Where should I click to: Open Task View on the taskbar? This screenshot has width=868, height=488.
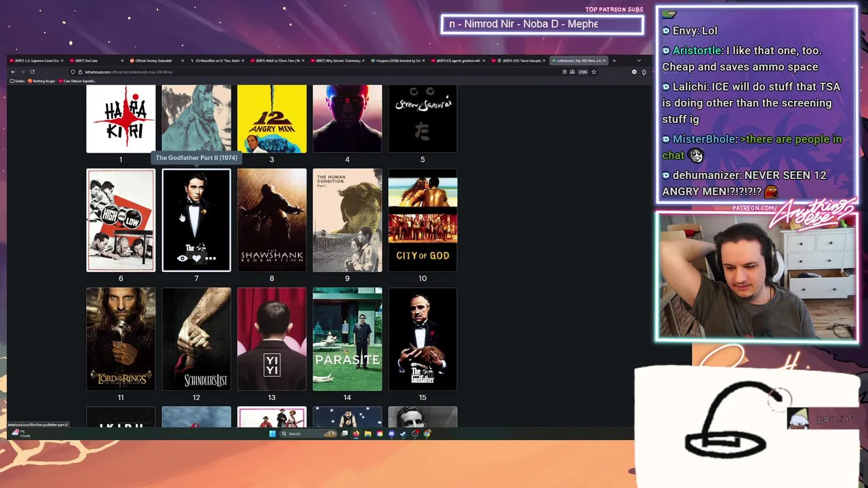[344, 434]
